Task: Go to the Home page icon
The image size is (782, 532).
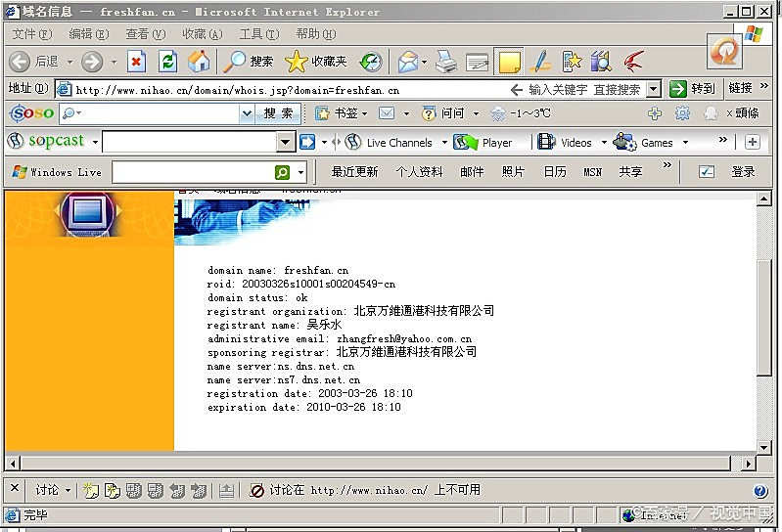Action: point(199,62)
